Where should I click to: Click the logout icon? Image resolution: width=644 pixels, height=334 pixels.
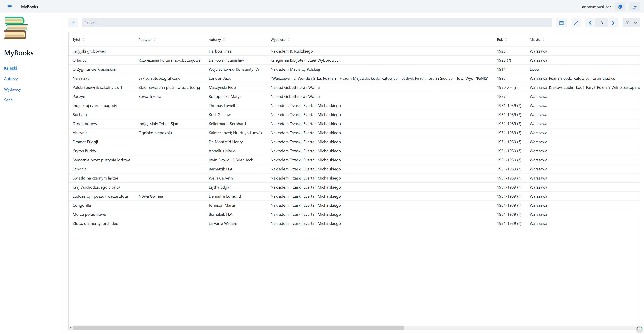pyautogui.click(x=634, y=7)
